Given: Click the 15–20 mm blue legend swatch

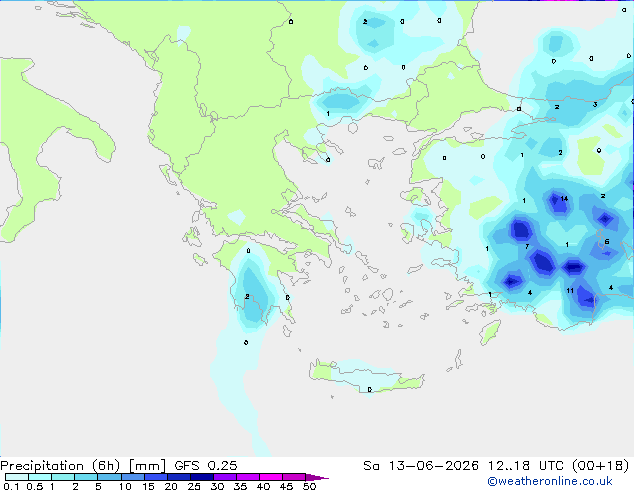Looking at the screenshot, I should coord(156,477).
